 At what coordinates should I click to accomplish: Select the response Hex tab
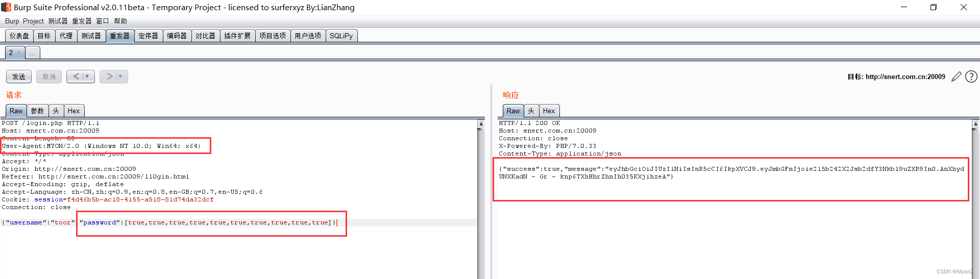(x=549, y=111)
